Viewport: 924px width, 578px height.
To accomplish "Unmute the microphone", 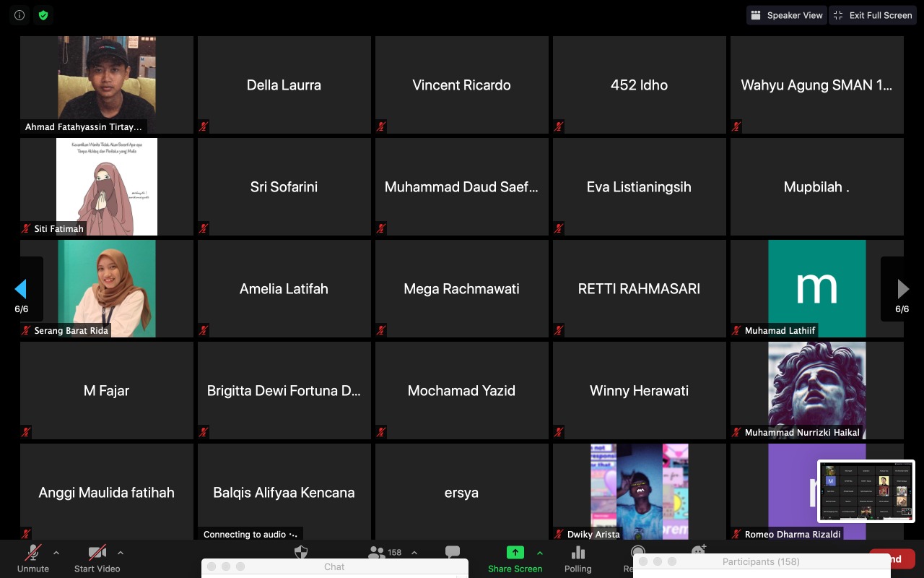I will [x=33, y=553].
